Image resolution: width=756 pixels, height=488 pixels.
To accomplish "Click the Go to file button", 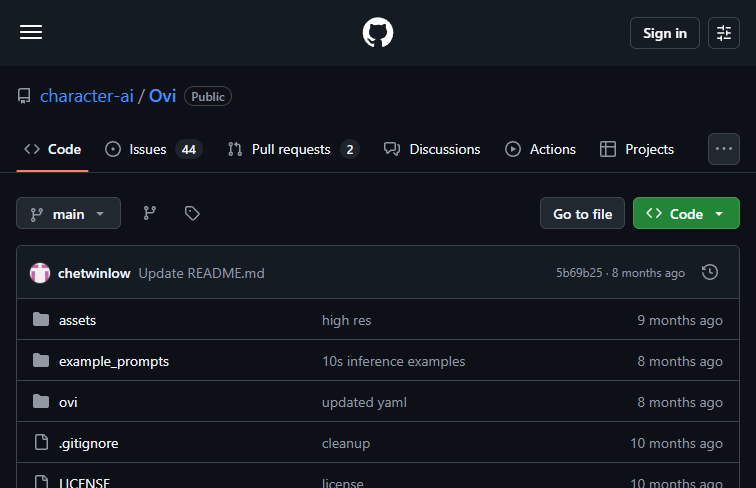I will click(582, 213).
